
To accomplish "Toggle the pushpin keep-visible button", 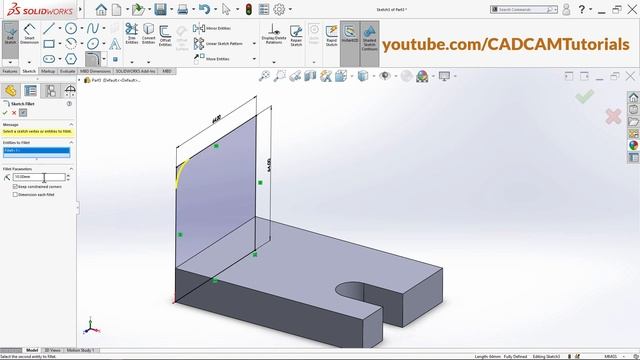I will pos(23,113).
